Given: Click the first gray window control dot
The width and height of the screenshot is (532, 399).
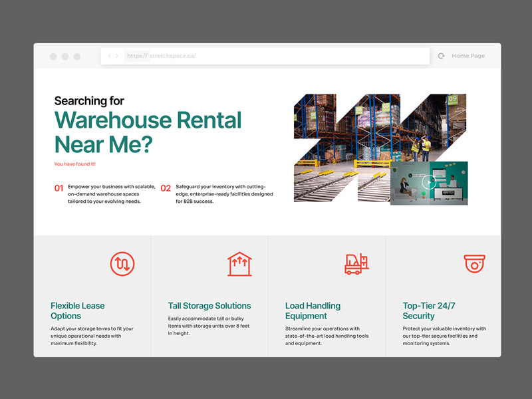Looking at the screenshot, I should coord(53,57).
